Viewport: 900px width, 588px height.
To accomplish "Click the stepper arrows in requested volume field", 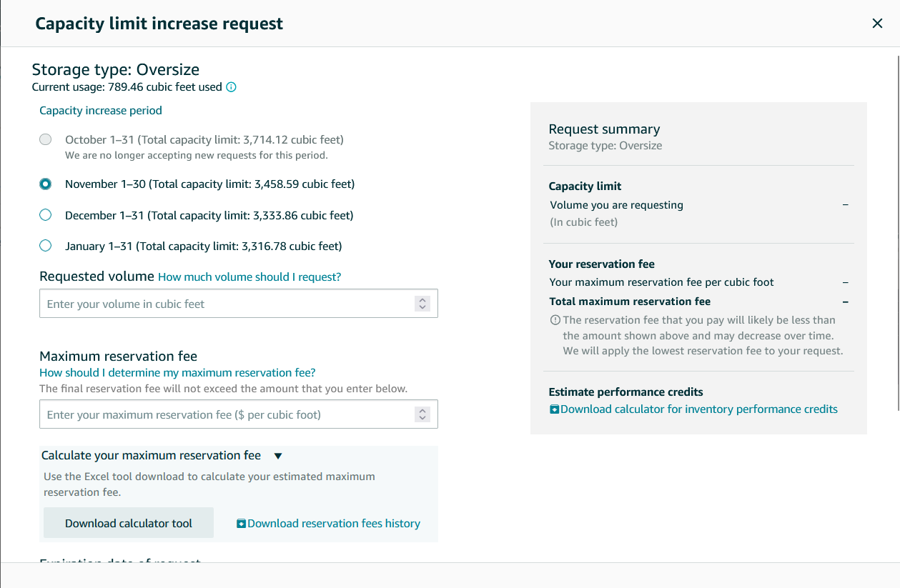I will pyautogui.click(x=422, y=304).
